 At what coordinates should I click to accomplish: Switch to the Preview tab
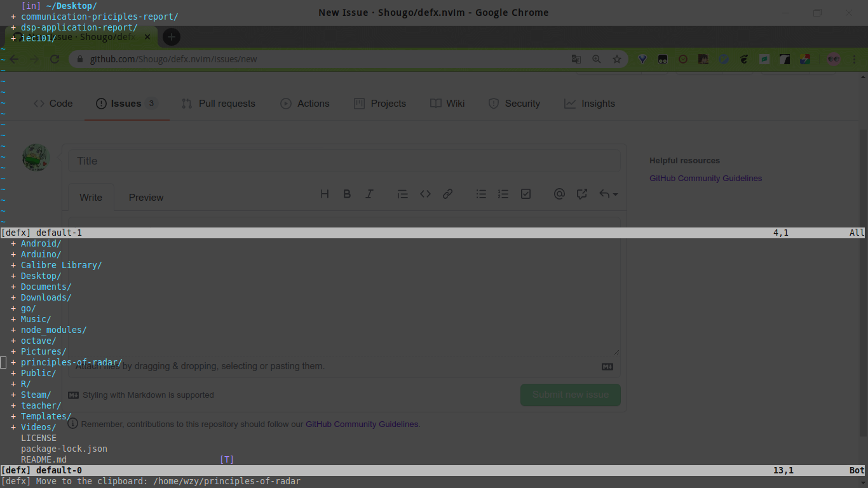(x=146, y=198)
